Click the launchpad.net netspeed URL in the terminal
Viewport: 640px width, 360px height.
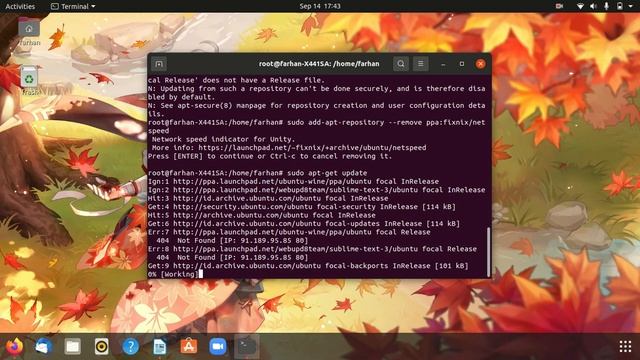pyautogui.click(x=312, y=148)
